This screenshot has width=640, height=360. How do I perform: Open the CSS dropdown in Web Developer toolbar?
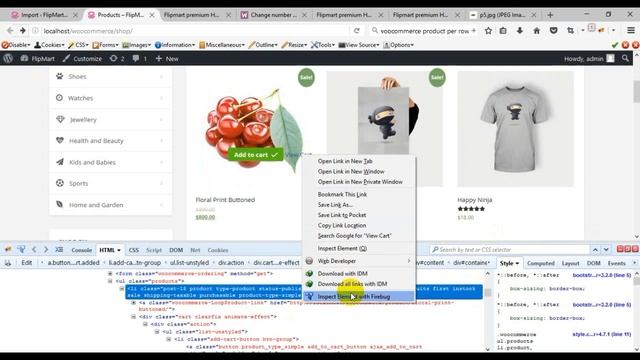coord(78,45)
